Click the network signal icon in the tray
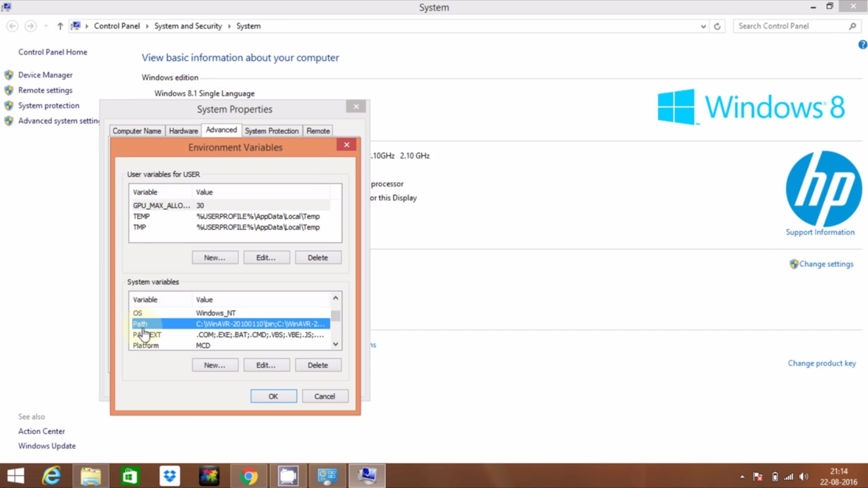The image size is (868, 488). point(789,476)
